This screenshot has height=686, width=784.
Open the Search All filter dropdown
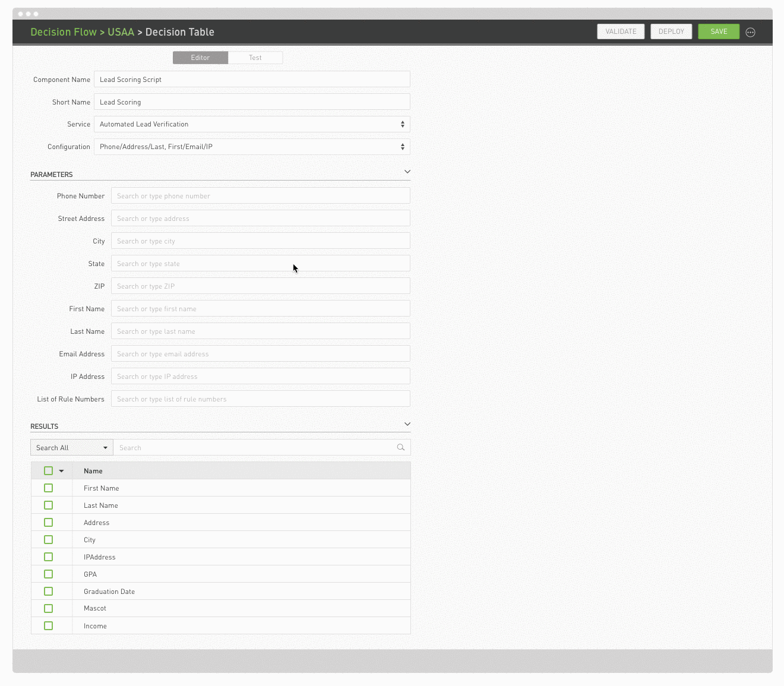pos(72,447)
